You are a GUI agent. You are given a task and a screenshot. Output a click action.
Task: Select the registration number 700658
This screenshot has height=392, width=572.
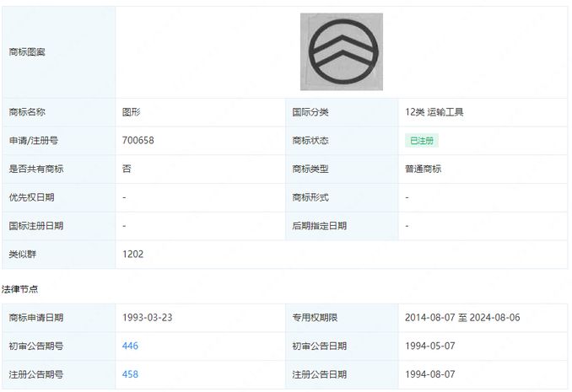coord(138,141)
